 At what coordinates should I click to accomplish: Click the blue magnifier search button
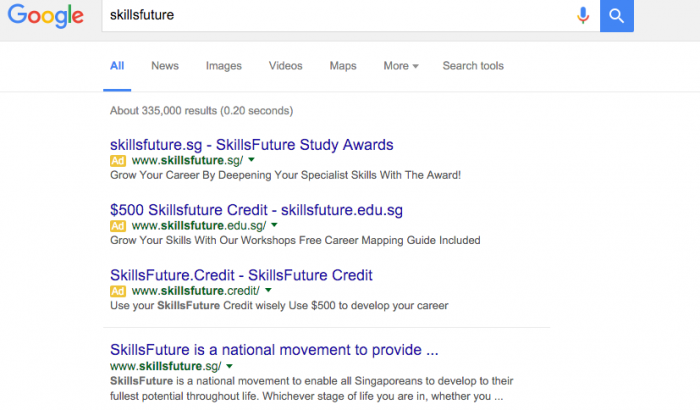(617, 15)
